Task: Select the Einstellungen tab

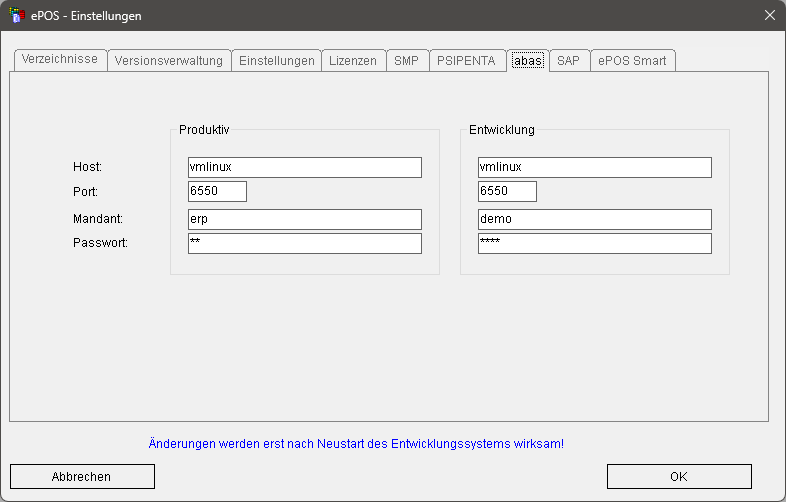Action: pos(277,61)
